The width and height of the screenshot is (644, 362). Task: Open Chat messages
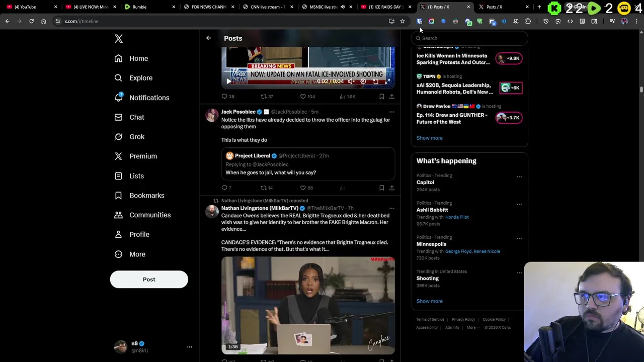pyautogui.click(x=129, y=117)
